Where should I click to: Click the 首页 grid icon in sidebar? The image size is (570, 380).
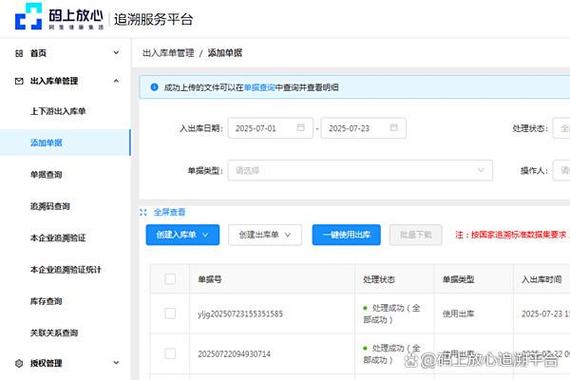tap(19, 53)
